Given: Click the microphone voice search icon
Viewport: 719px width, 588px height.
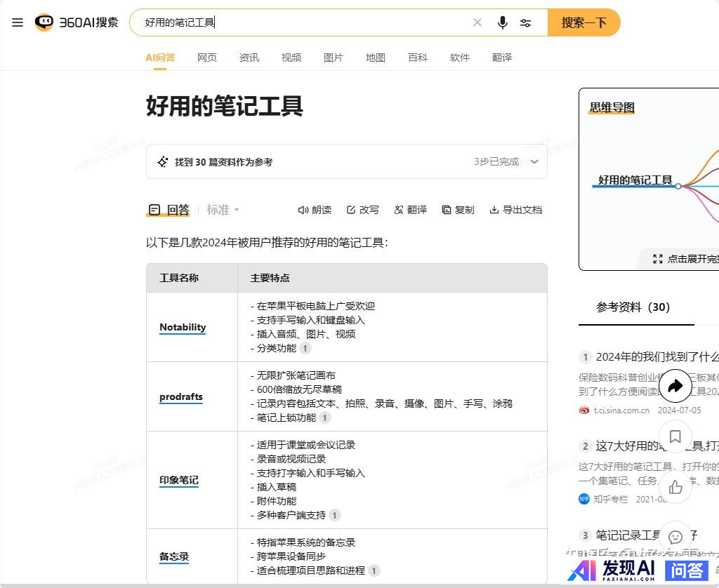Looking at the screenshot, I should (502, 22).
